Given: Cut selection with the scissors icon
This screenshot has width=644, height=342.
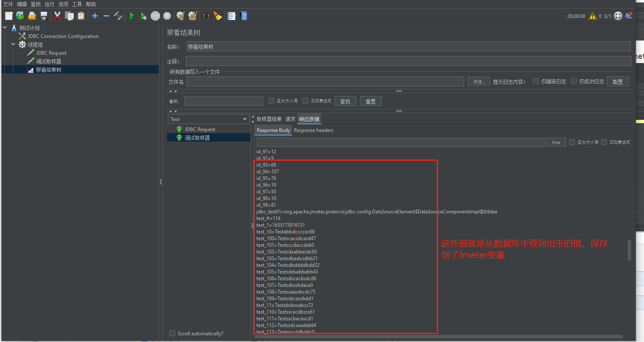Looking at the screenshot, I should 58,16.
